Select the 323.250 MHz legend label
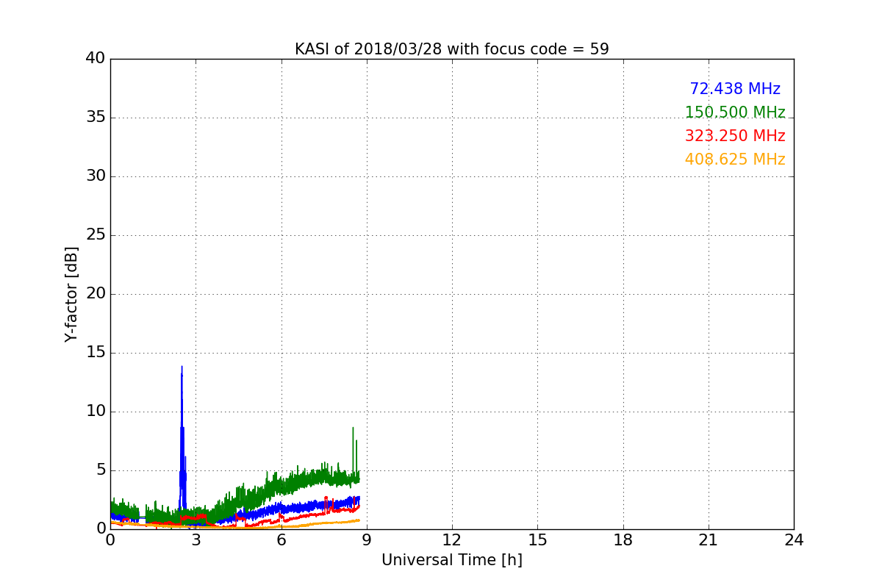This screenshot has width=882, height=588. pos(735,136)
